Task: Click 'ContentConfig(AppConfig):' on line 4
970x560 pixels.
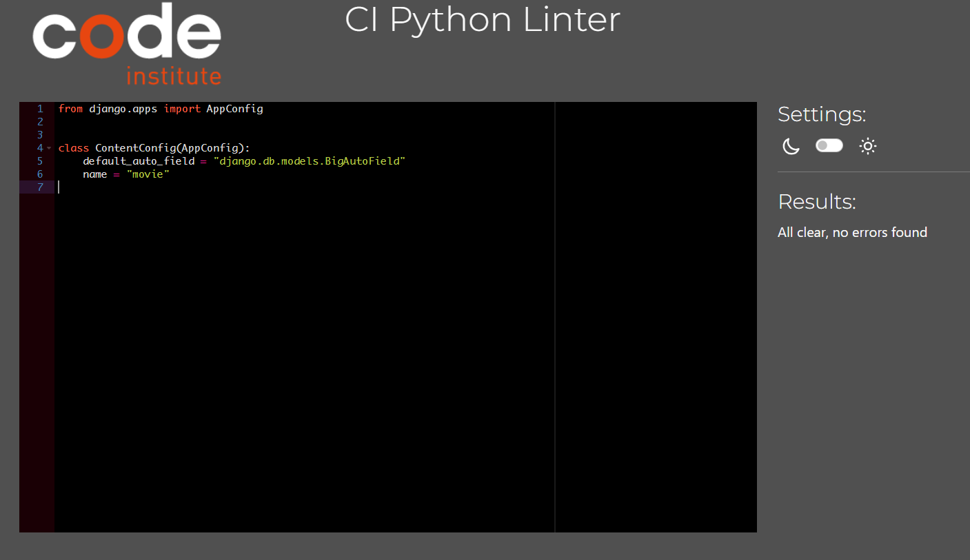Action: [x=172, y=148]
